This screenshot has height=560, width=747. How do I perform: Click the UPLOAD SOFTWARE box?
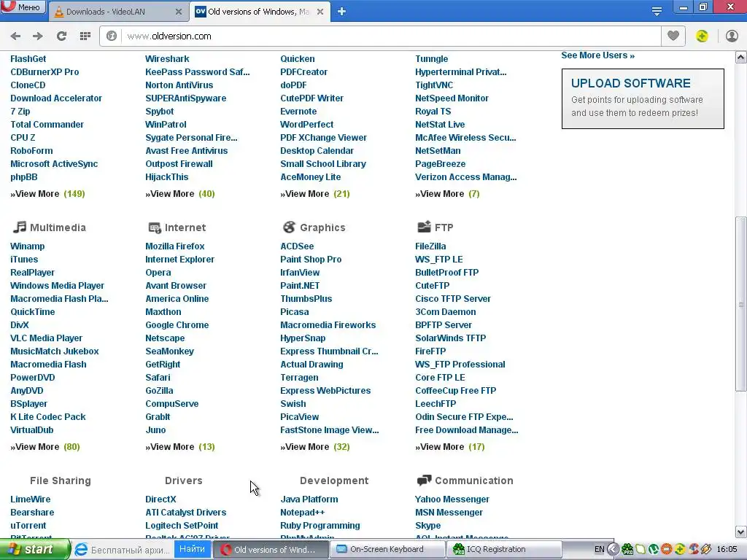[x=643, y=98]
